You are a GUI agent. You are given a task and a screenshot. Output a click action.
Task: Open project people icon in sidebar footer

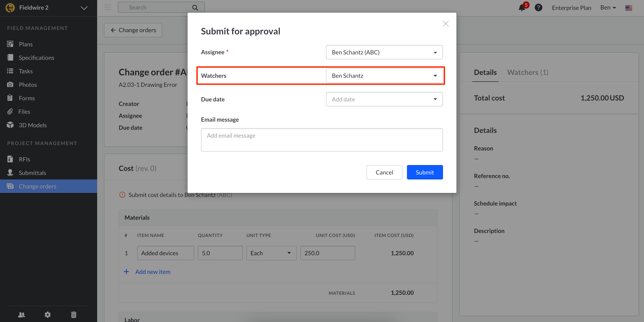pos(22,315)
